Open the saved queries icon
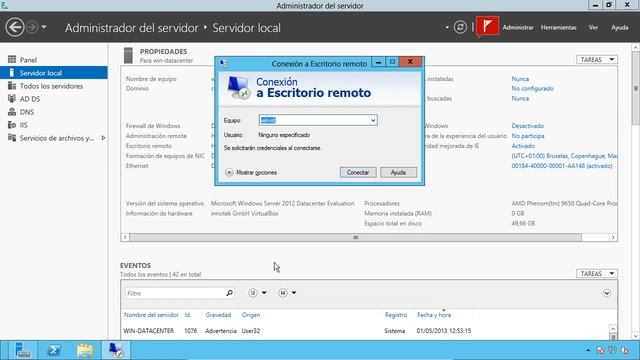640x360 pixels. (282, 293)
